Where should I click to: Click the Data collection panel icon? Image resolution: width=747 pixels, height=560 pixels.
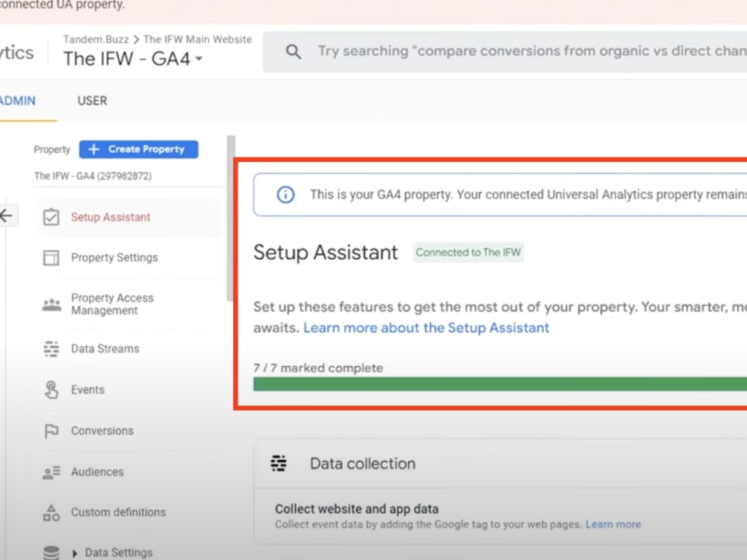point(279,463)
